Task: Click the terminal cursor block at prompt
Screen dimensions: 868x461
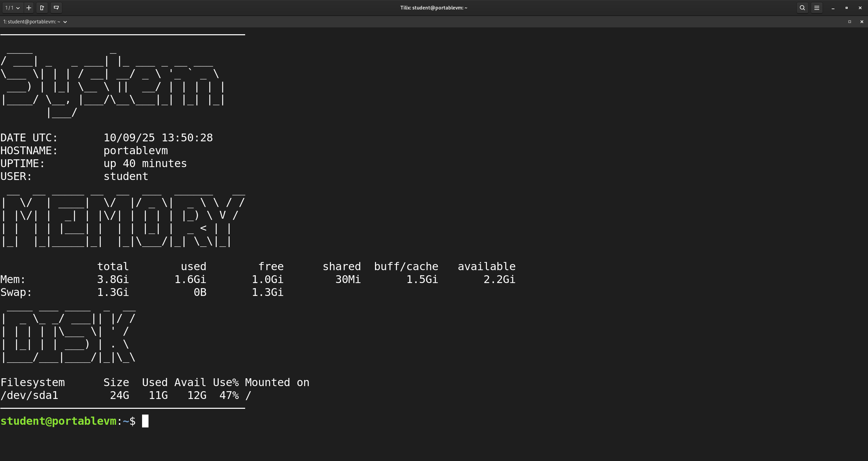Action: [x=145, y=421]
